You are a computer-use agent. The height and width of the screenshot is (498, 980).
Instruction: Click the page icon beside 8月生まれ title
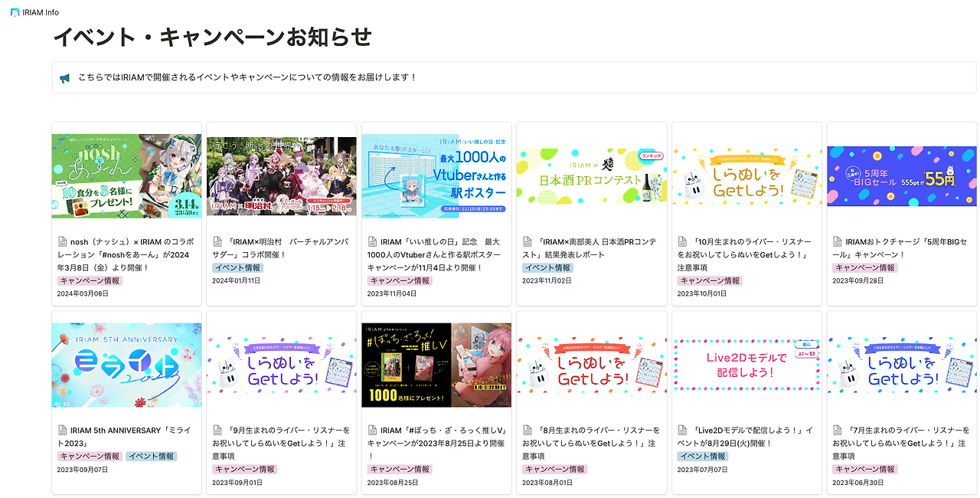528,431
